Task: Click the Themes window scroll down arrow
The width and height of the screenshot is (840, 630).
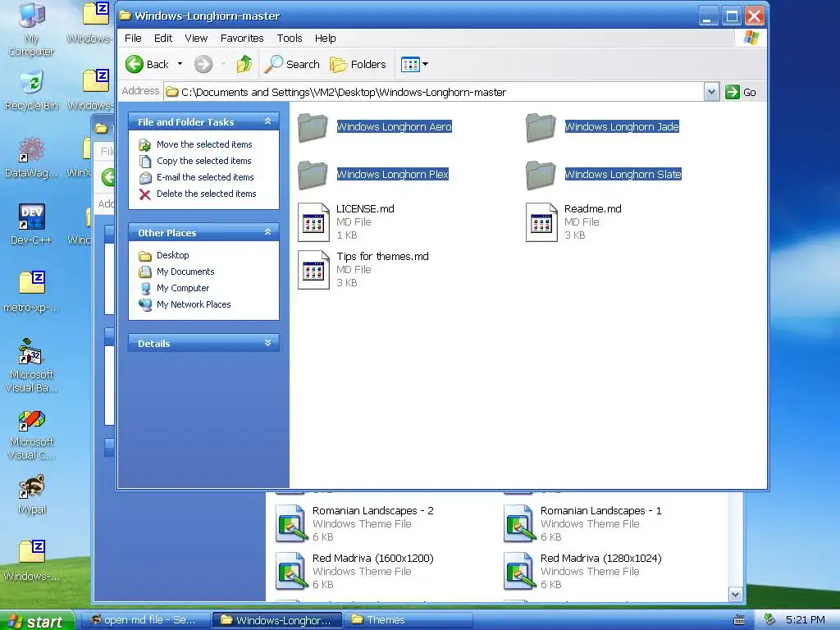Action: click(736, 594)
